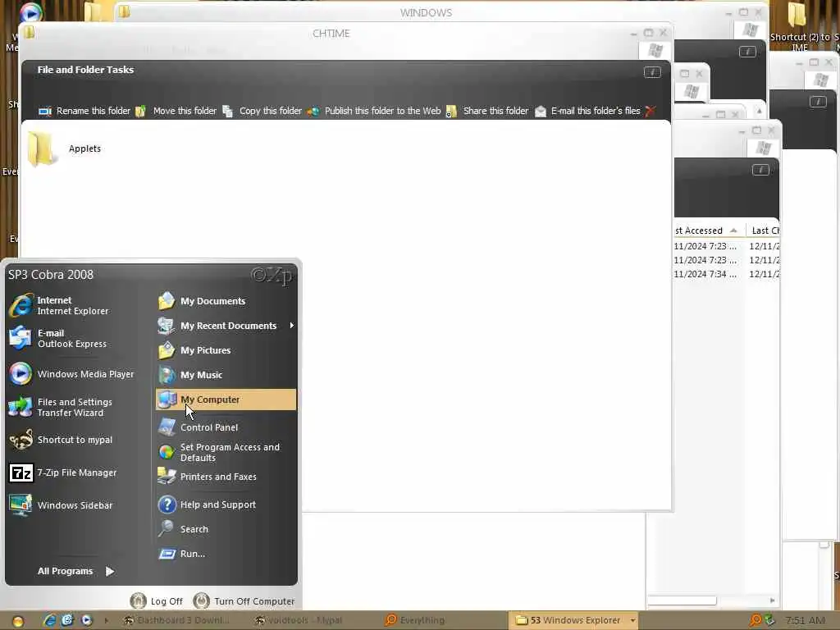This screenshot has width=840, height=630.
Task: Open Set Program Access and Defaults
Action: [226, 452]
